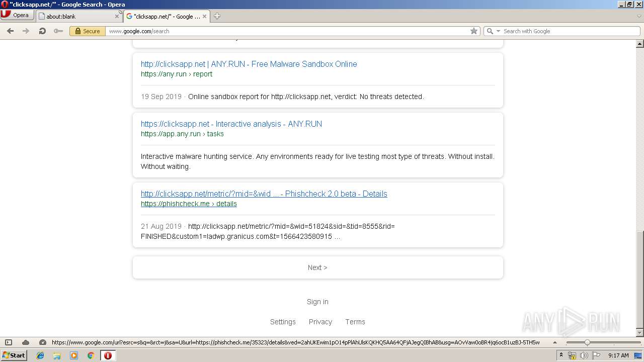Close the "clicksapp.net/" Google Search tab
644x362 pixels.
205,16
